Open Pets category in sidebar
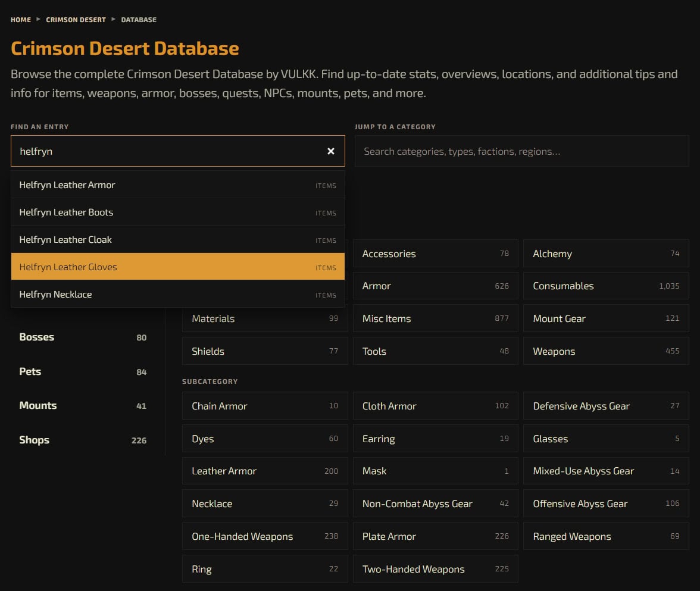This screenshot has width=700, height=591. pos(83,371)
